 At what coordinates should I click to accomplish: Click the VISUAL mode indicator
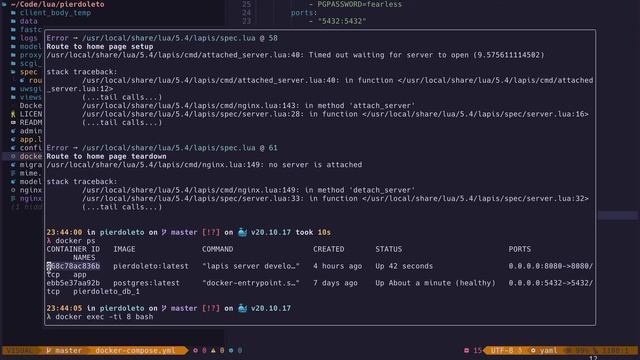point(20,350)
